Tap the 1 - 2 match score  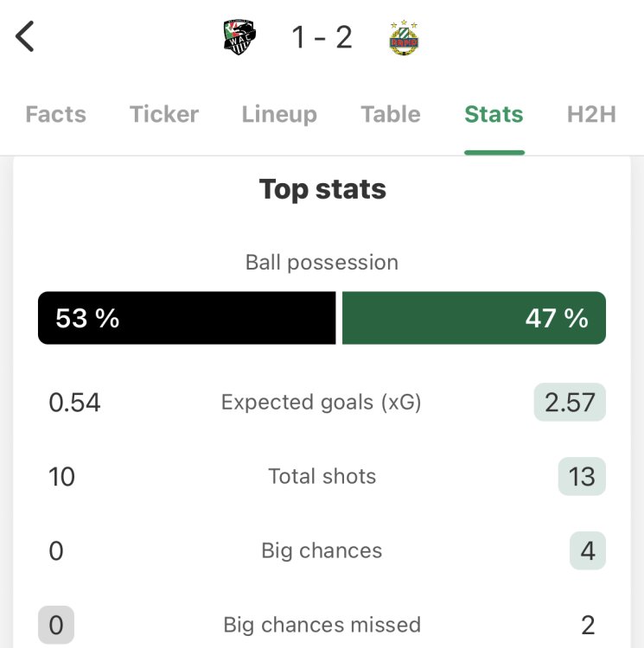322,38
